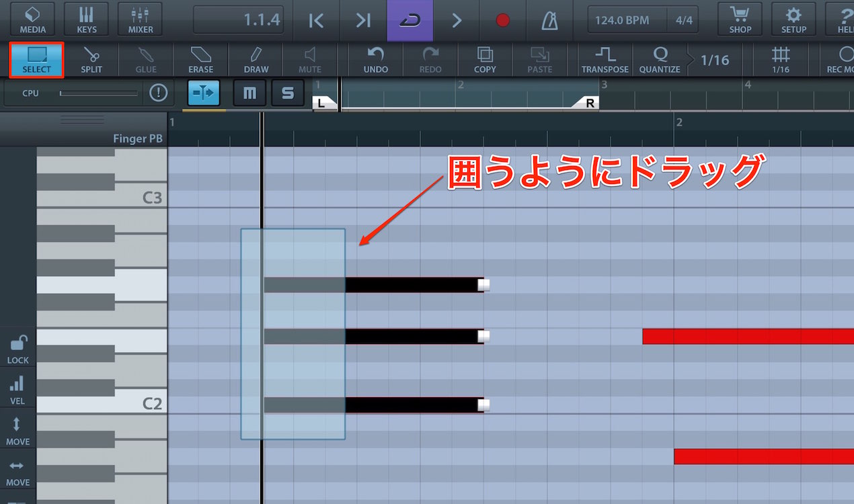This screenshot has width=854, height=504.
Task: Choose the SELECT tool
Action: point(36,60)
